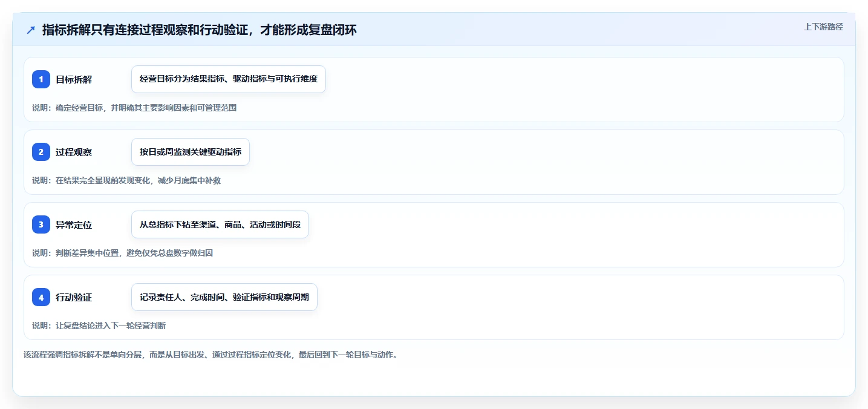This screenshot has height=409, width=868.
Task: Click the note 说明：判断差异集中位置
Action: [x=122, y=253]
